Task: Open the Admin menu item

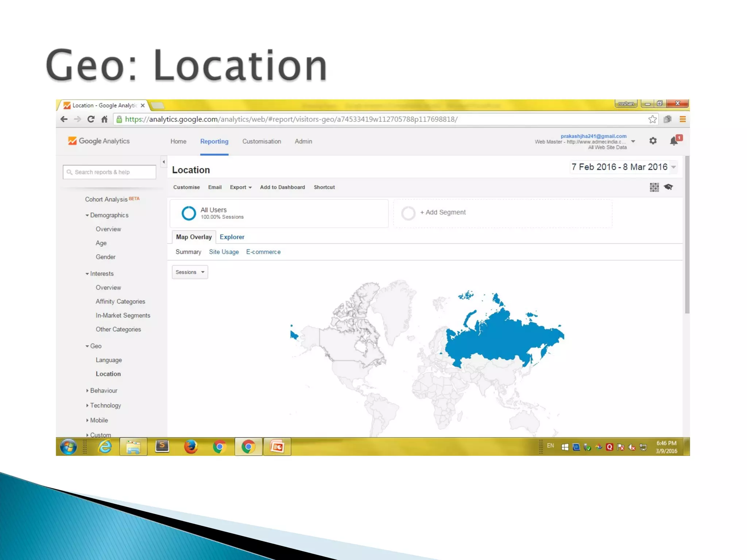Action: pos(303,141)
